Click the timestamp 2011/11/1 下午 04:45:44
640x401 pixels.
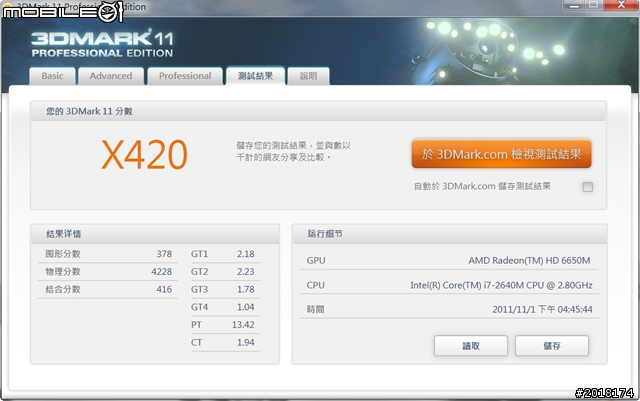(x=542, y=310)
